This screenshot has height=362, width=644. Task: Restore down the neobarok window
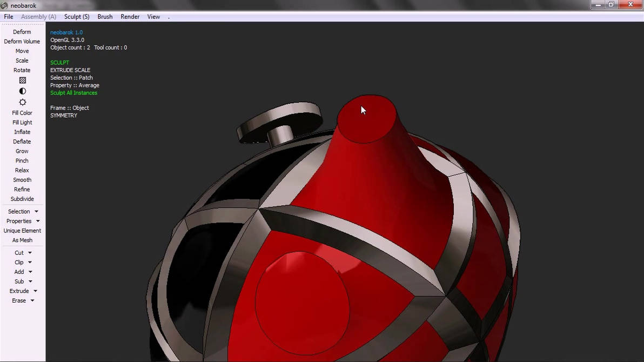[x=611, y=4]
